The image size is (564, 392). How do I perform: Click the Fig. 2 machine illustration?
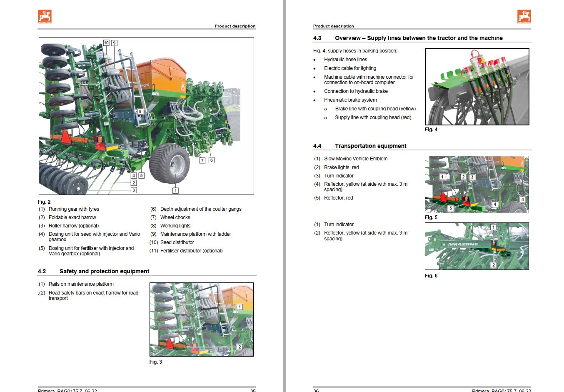point(146,115)
